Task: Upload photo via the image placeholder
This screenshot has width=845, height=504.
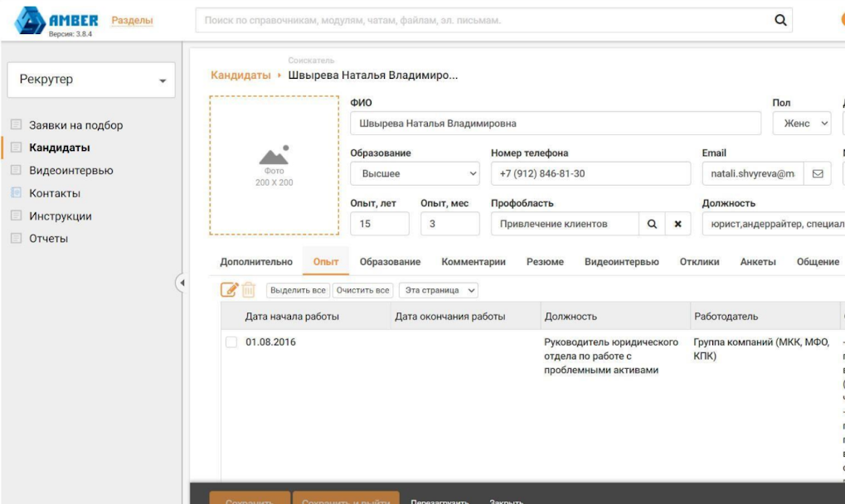Action: [x=274, y=165]
